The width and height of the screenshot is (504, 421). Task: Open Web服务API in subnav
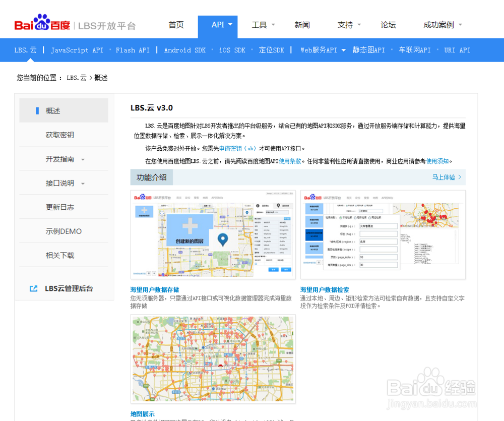pos(319,50)
